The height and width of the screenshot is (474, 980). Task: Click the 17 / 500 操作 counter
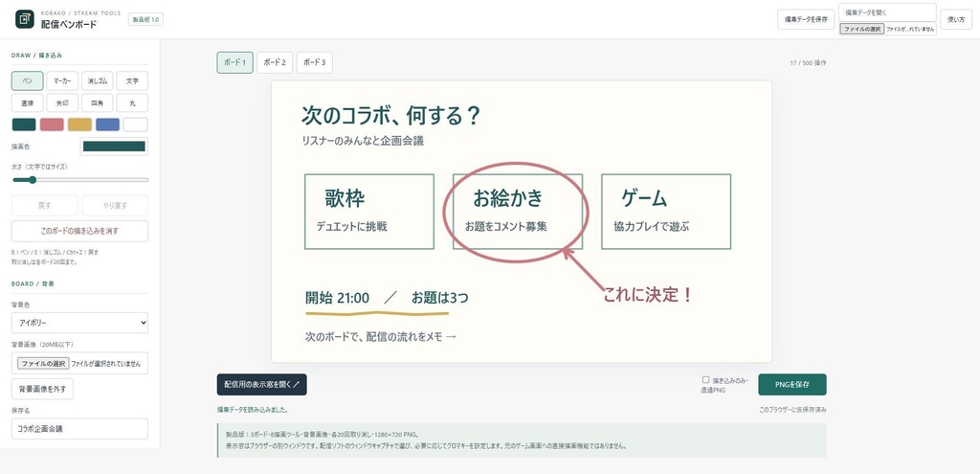[808, 63]
